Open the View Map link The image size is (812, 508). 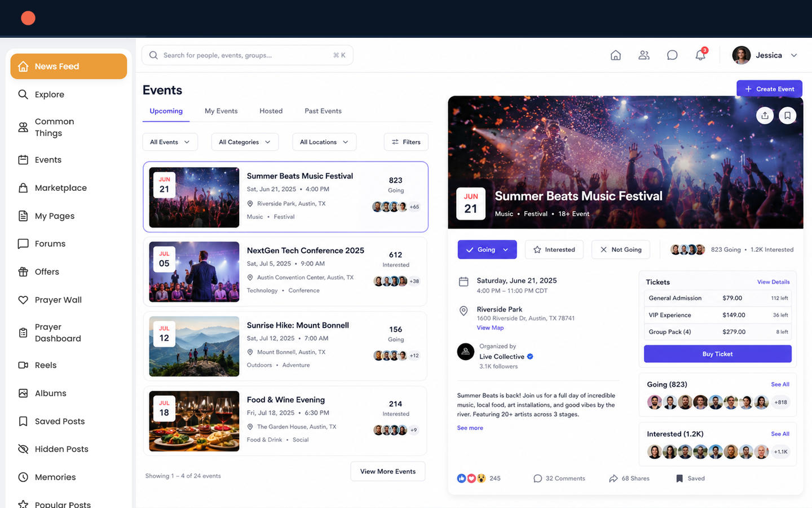click(x=490, y=328)
